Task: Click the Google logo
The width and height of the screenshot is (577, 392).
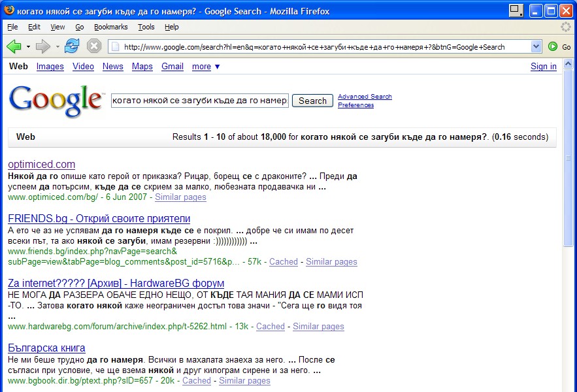Action: (56, 100)
